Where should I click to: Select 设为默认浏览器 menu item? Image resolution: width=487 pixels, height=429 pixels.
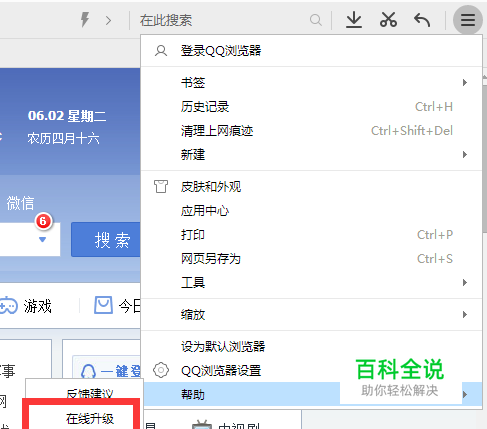click(x=312, y=347)
